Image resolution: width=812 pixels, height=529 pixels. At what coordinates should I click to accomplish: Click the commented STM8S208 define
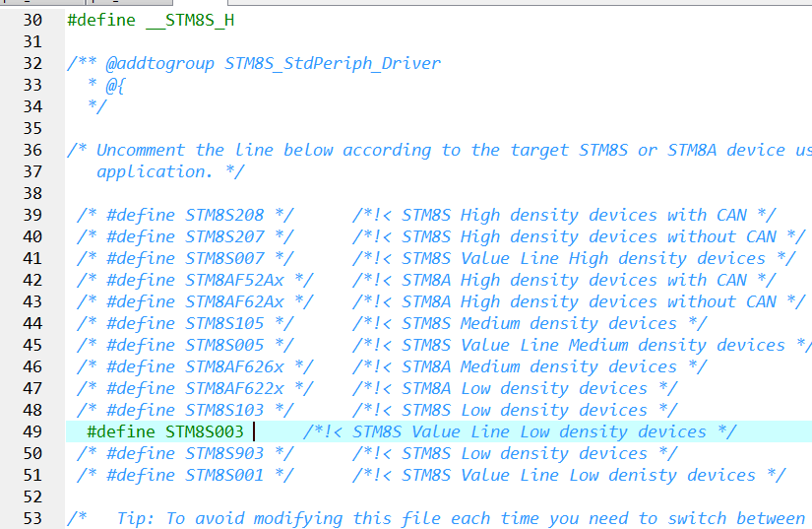[224, 215]
